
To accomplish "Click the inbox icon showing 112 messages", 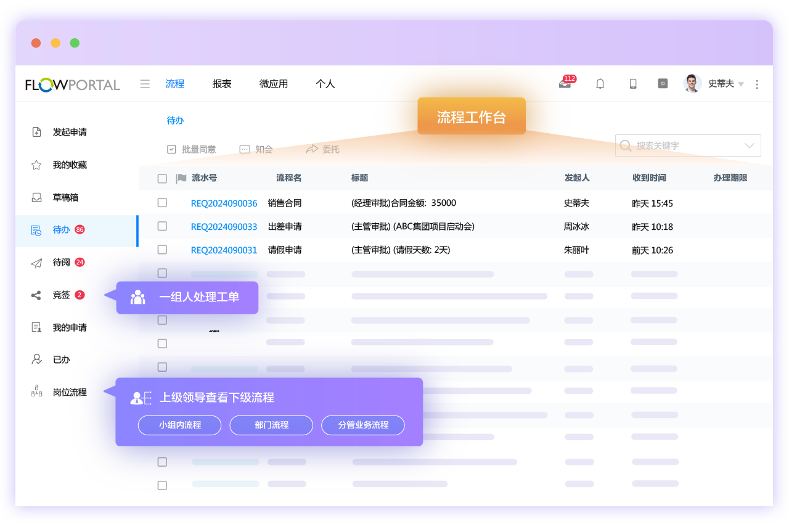I will point(564,84).
